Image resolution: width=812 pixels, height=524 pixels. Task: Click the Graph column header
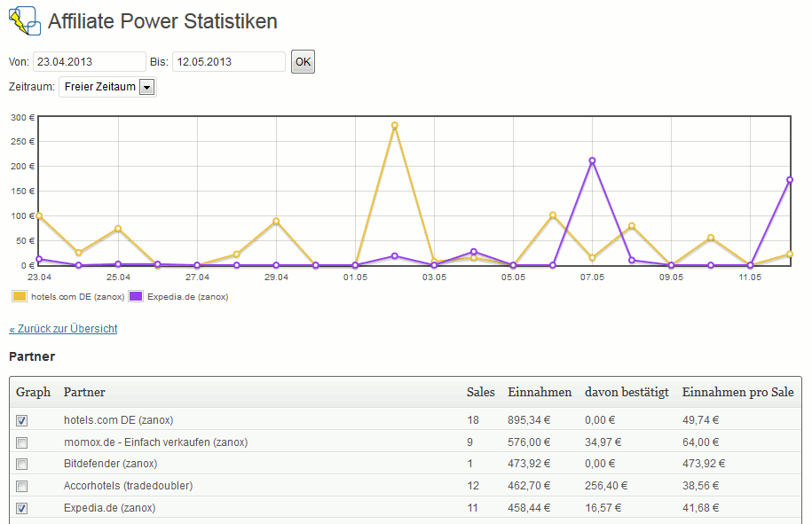(33, 392)
